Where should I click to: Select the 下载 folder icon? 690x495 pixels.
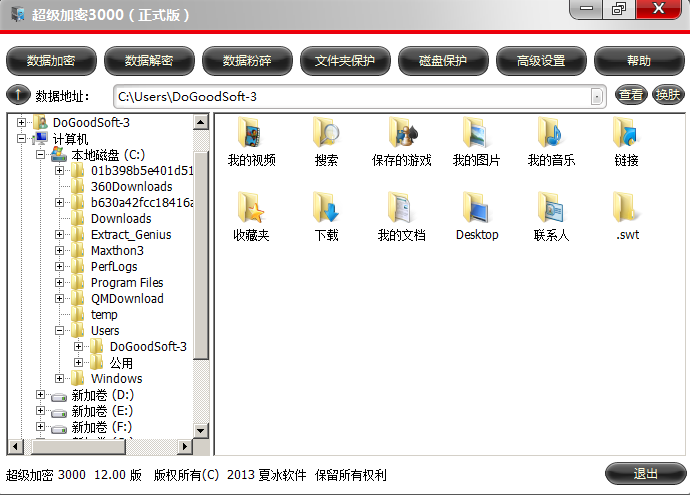point(326,207)
